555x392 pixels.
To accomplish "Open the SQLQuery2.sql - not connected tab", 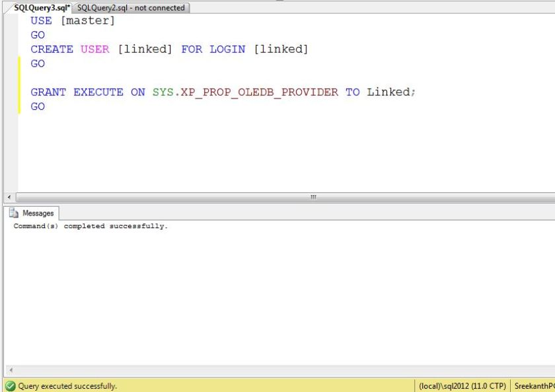I will 131,8.
